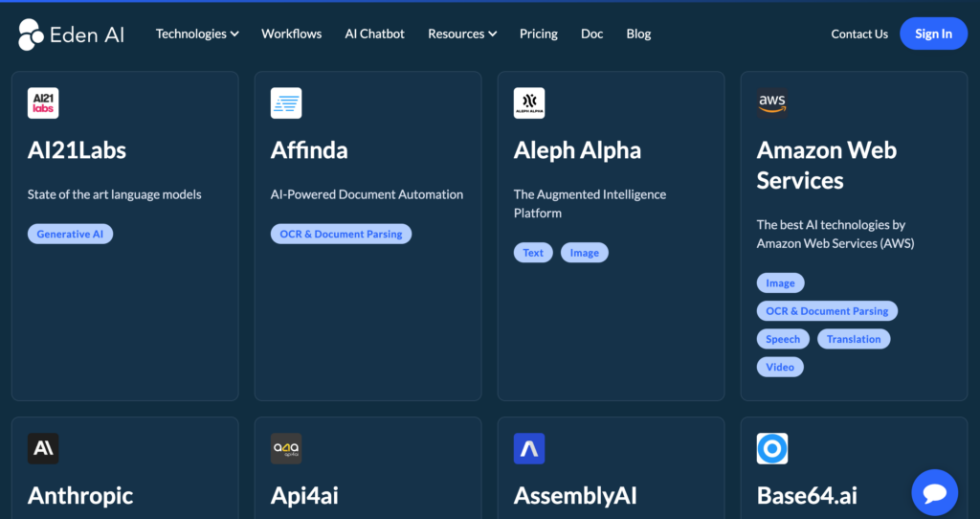Click the Affinda logo icon
This screenshot has height=519, width=980.
point(286,103)
